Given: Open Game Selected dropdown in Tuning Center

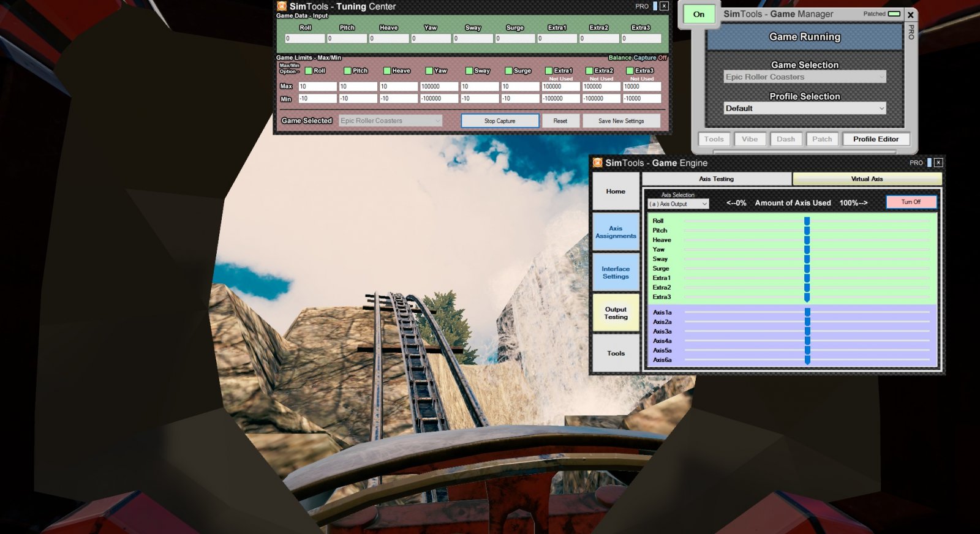Looking at the screenshot, I should click(390, 121).
